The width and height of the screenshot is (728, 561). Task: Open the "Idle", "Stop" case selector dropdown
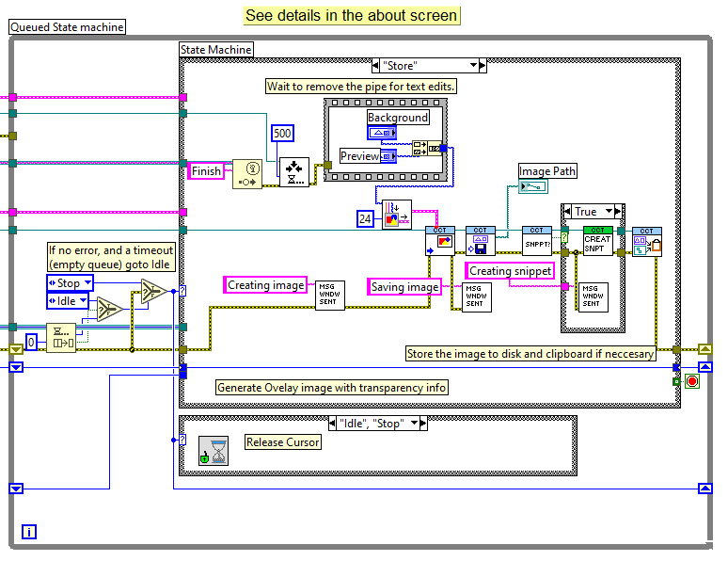tap(414, 424)
